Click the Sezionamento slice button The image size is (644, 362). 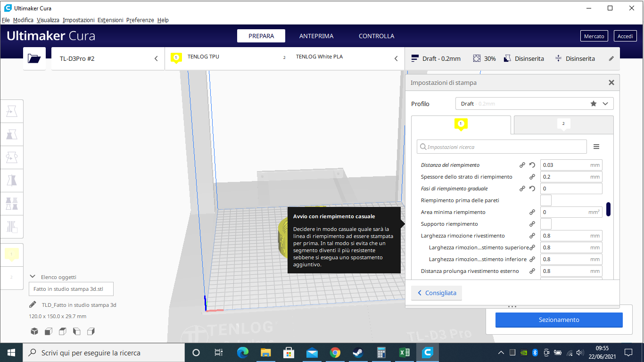(x=559, y=320)
